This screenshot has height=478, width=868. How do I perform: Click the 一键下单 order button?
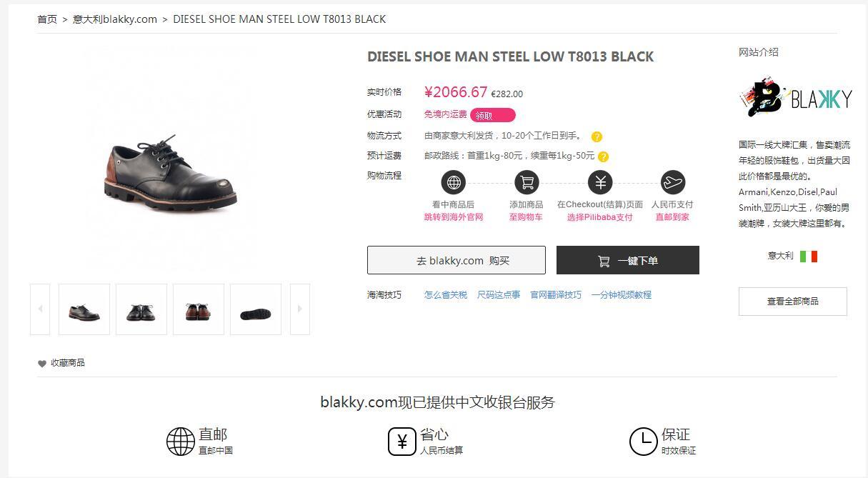[x=628, y=260]
